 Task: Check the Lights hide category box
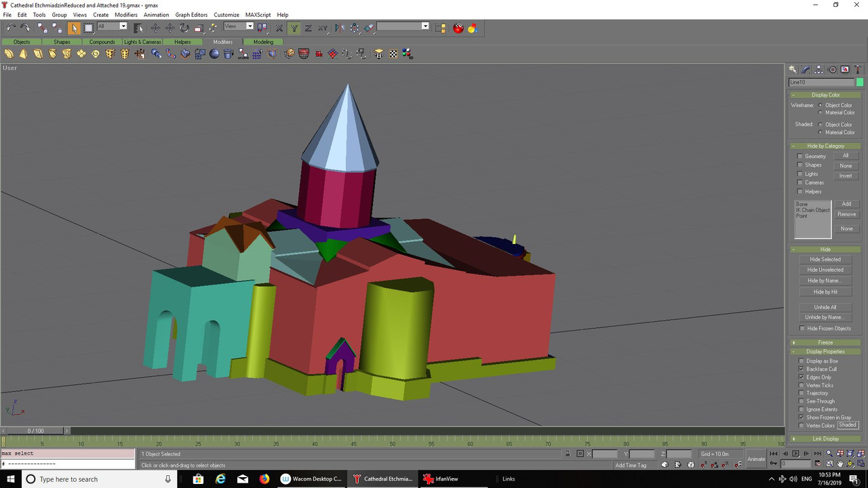[800, 174]
